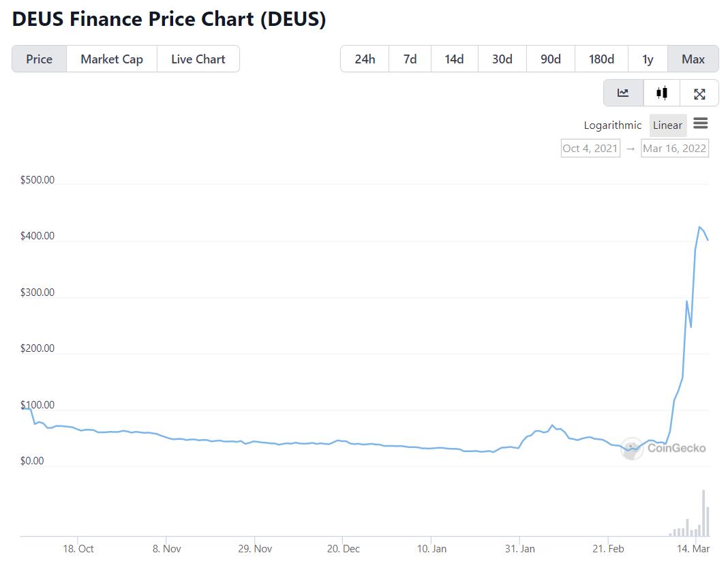Viewport: 728px width, 568px height.
Task: Click the 31. Jan x-axis label
Action: (x=520, y=548)
